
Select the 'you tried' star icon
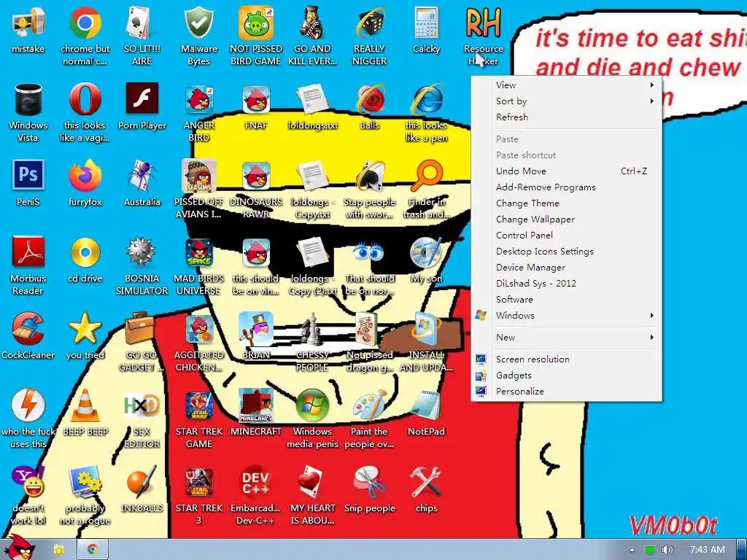tap(85, 329)
